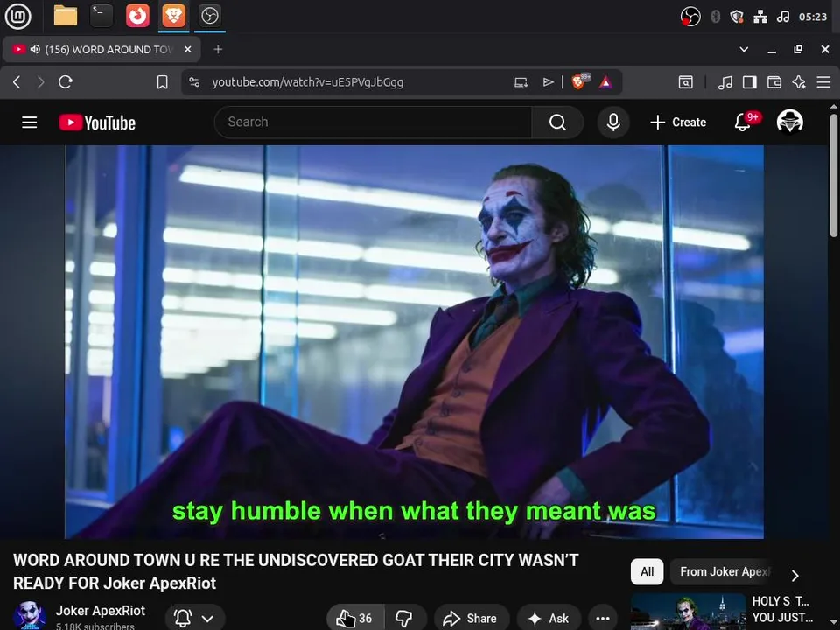Click the window search icon in the toolbar
This screenshot has height=630, width=840.
pos(686,82)
